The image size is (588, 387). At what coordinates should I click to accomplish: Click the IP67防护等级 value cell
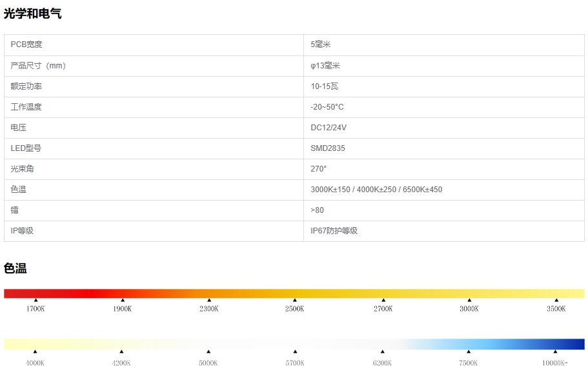pos(334,231)
